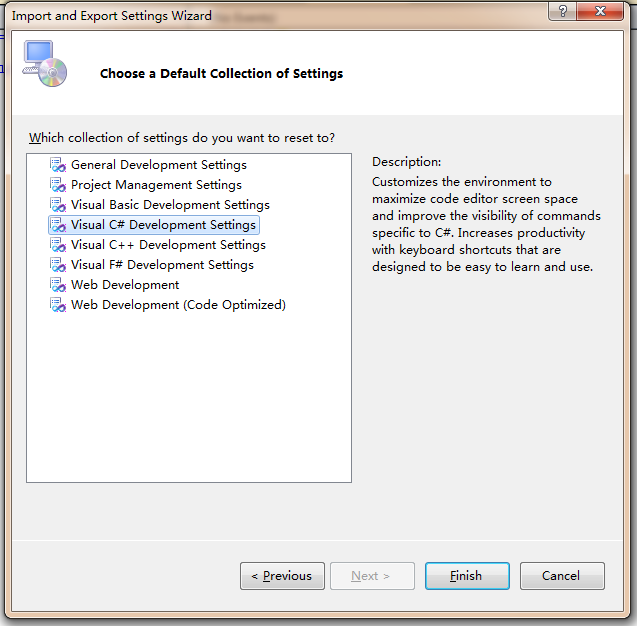
Task: Click the icon beside Visual C# Development Settings
Action: coord(58,225)
